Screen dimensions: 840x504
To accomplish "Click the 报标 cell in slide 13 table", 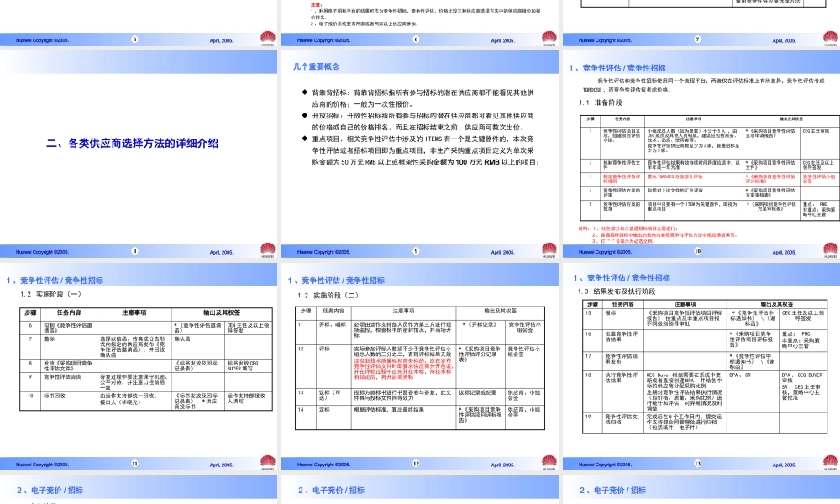I will point(623,318).
